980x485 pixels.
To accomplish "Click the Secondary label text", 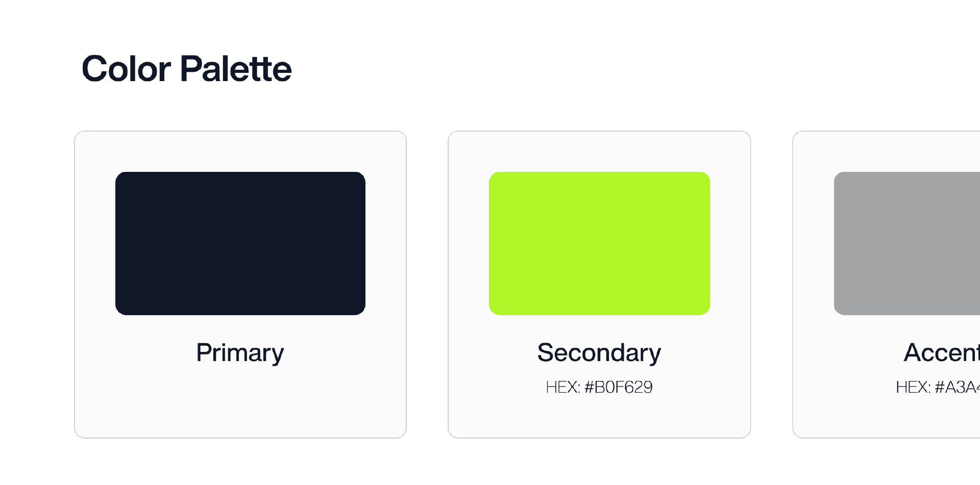I will [x=599, y=353].
